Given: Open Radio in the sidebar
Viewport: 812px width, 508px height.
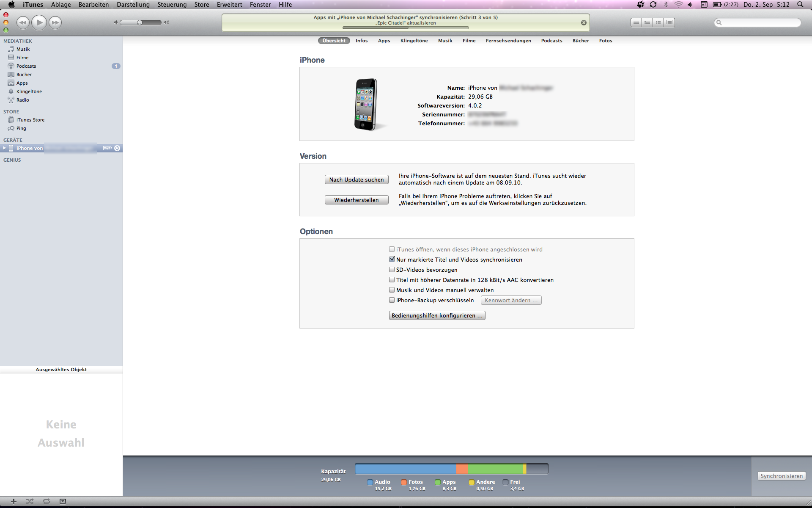Looking at the screenshot, I should point(61,100).
